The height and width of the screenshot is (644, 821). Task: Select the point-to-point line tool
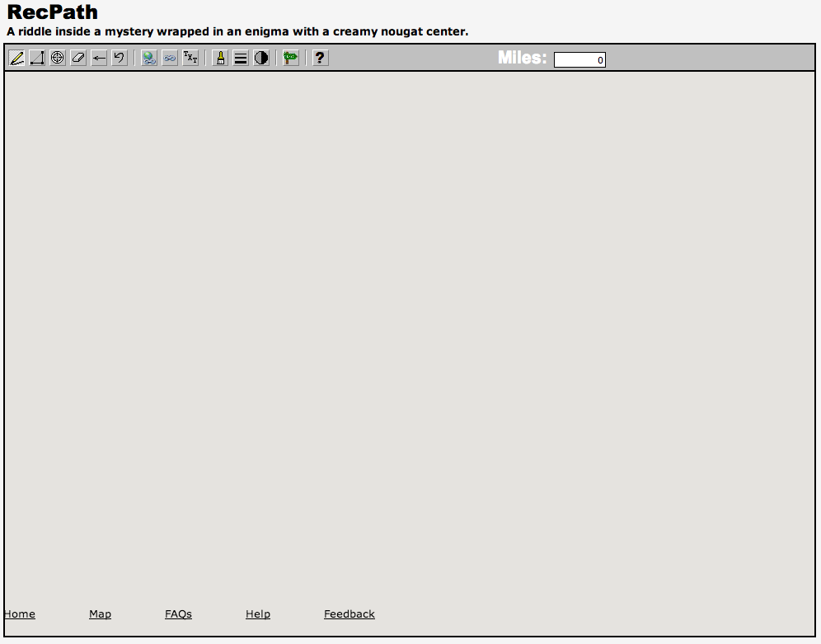point(37,58)
